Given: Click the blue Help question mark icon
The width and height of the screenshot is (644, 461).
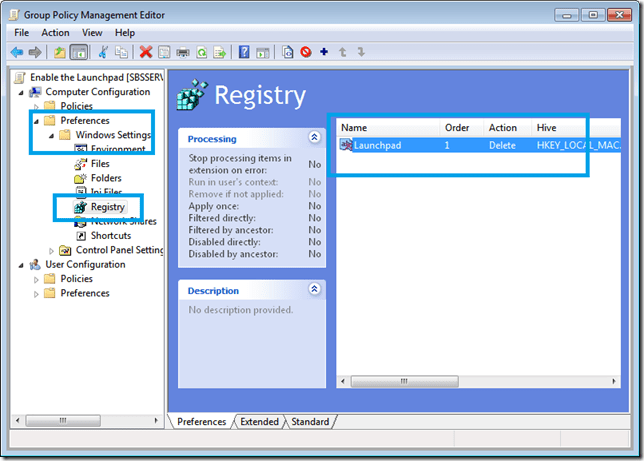Looking at the screenshot, I should (244, 52).
